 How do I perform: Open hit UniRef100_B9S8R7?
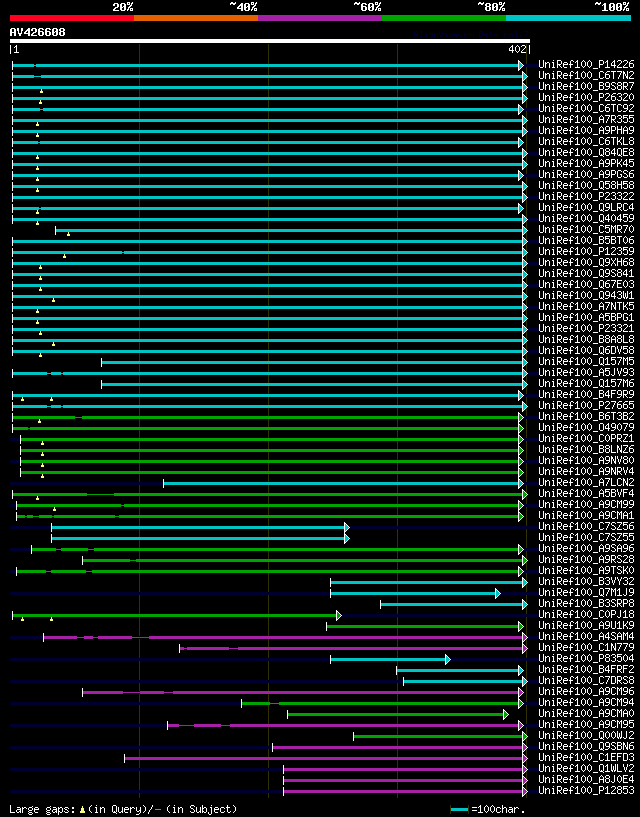tap(586, 86)
